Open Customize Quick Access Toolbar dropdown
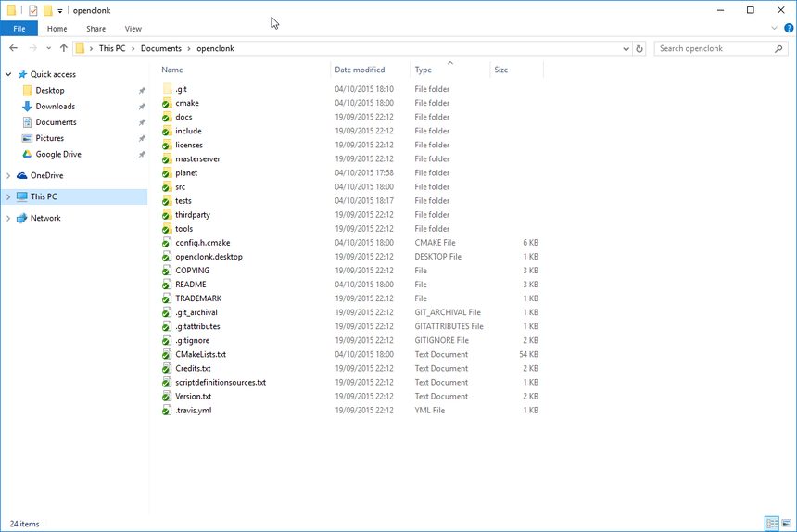The height and width of the screenshot is (532, 797). pos(60,11)
